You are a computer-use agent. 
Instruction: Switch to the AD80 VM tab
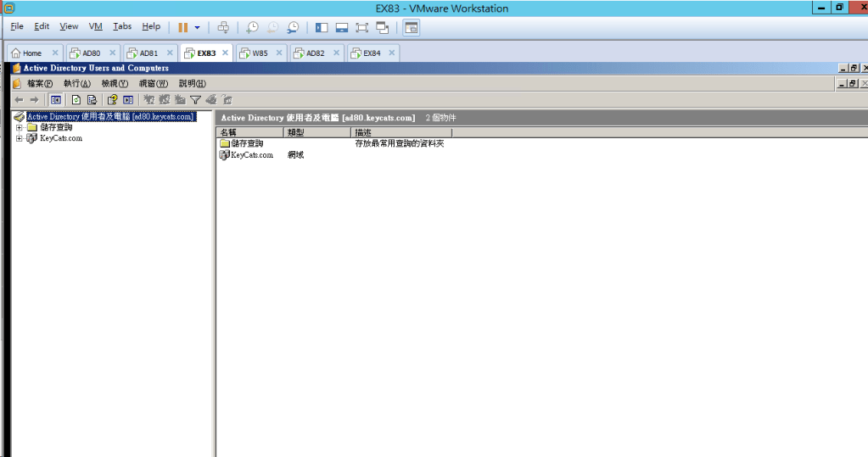click(x=90, y=53)
